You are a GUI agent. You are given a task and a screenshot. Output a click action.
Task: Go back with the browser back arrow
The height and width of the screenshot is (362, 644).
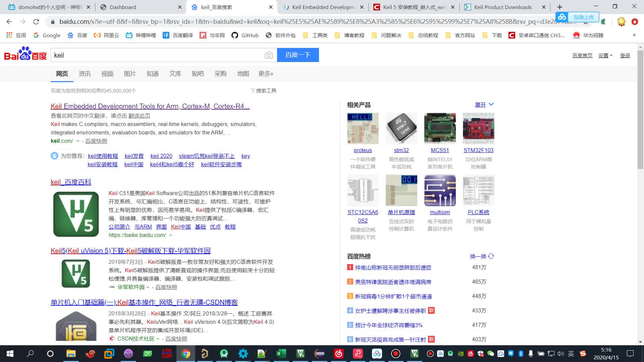pos(9,22)
